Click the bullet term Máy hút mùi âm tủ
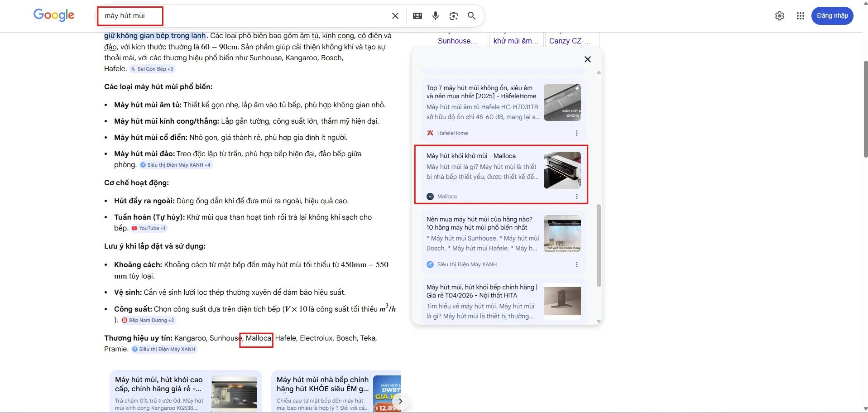Viewport: 868px width, 413px height. tap(148, 105)
